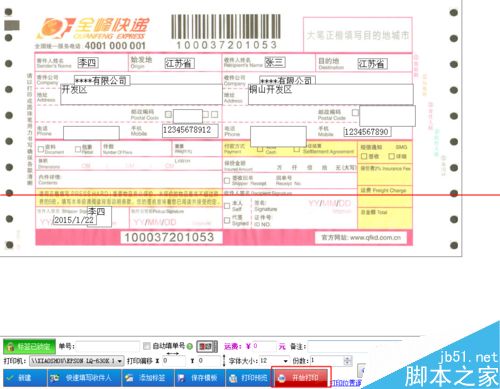
Task: Select the sender postal code field box
Action: pyautogui.click(x=188, y=116)
